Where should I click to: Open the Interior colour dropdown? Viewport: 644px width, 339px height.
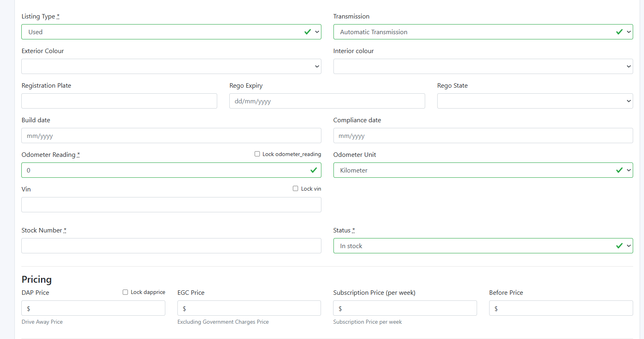click(x=483, y=66)
